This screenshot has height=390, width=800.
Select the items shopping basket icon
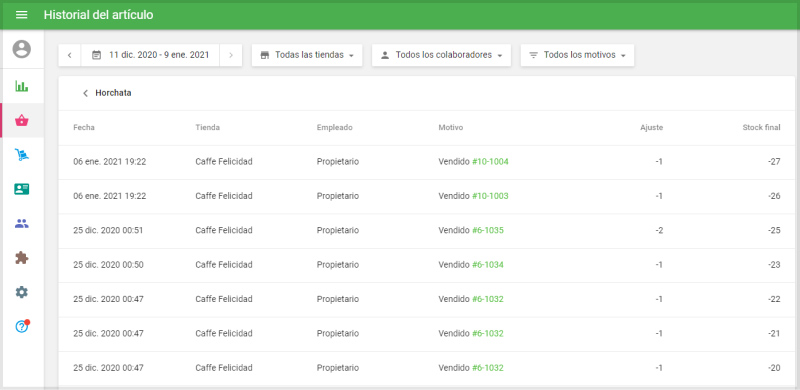(x=22, y=121)
